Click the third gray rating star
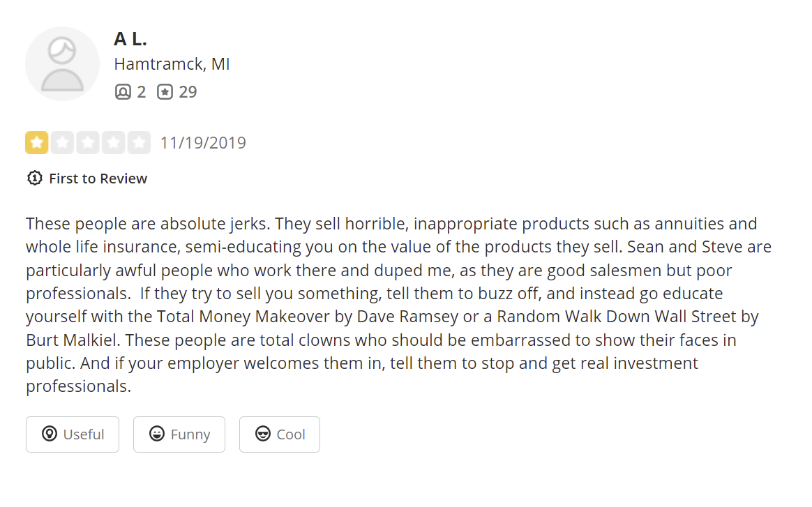The height and width of the screenshot is (507, 812). point(88,143)
